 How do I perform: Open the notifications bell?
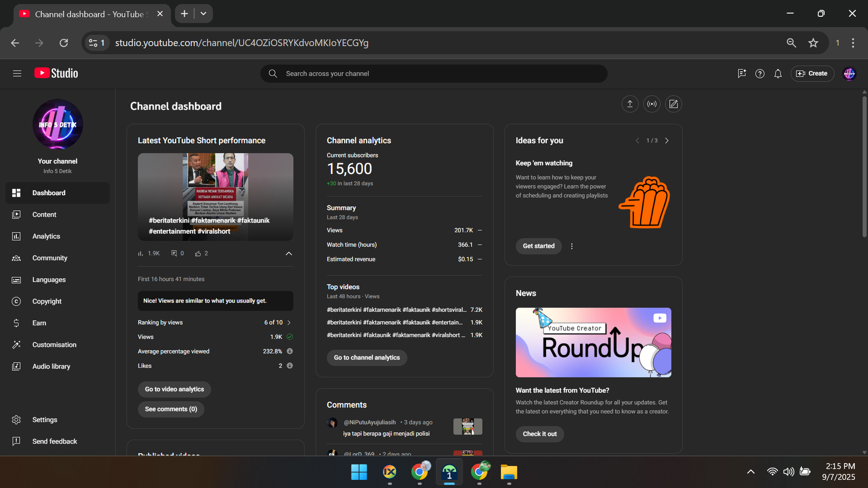[778, 74]
